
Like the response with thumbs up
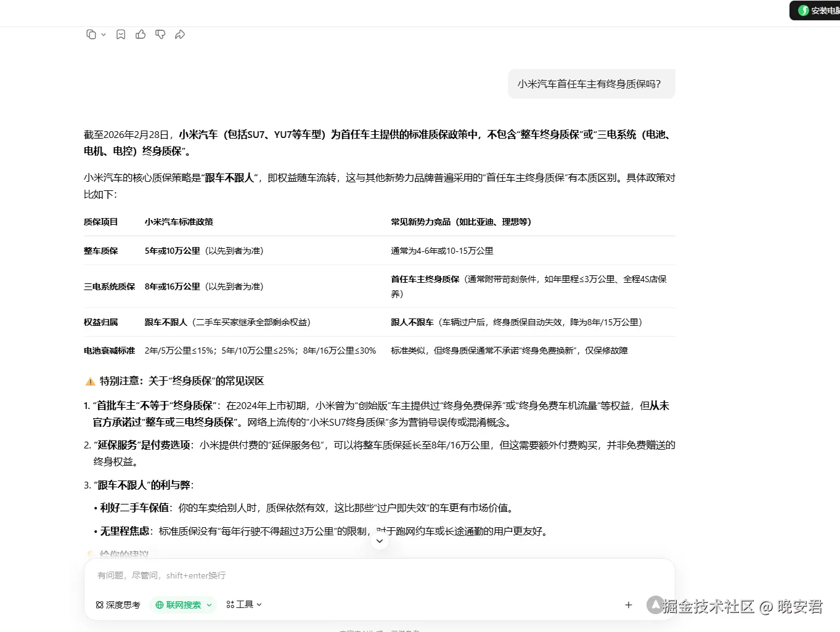[141, 34]
